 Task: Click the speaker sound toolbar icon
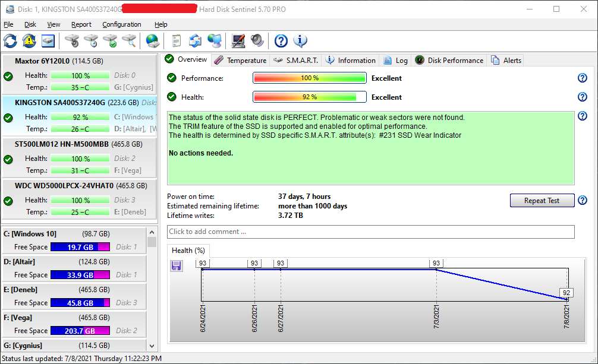(x=257, y=41)
